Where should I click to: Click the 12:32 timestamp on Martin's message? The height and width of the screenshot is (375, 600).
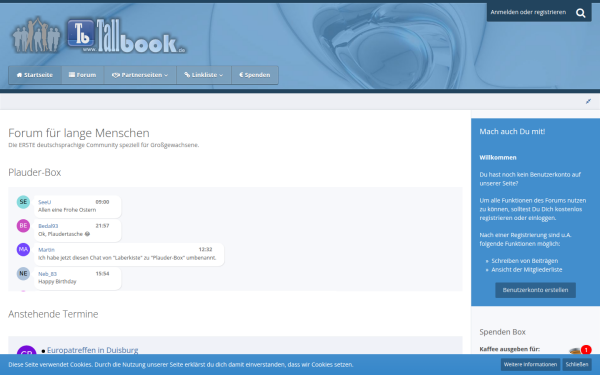point(205,249)
